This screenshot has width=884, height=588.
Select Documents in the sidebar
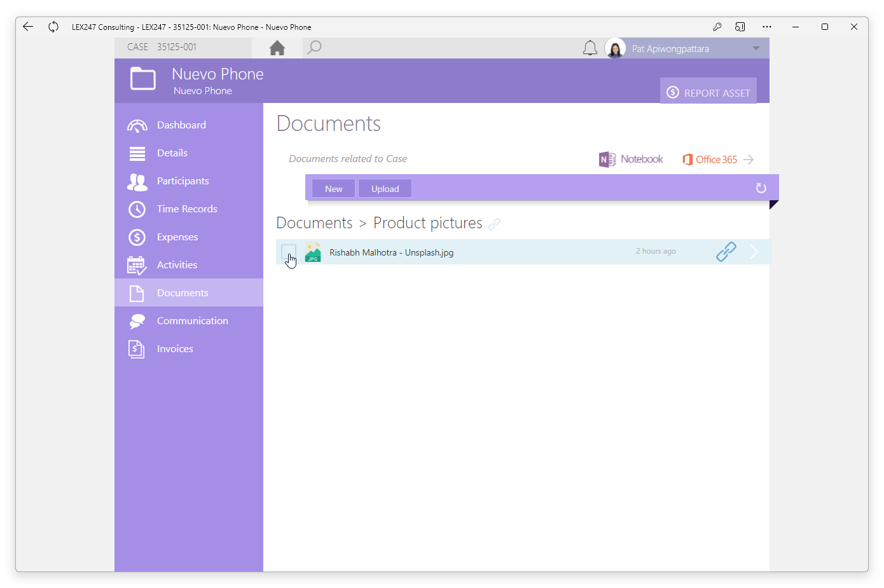pyautogui.click(x=189, y=293)
